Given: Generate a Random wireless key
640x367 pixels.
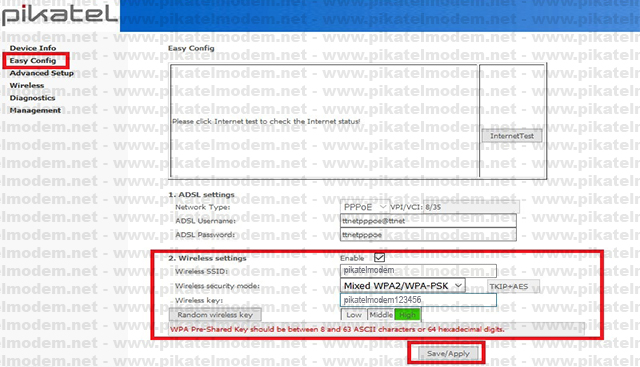Looking at the screenshot, I should (x=215, y=315).
